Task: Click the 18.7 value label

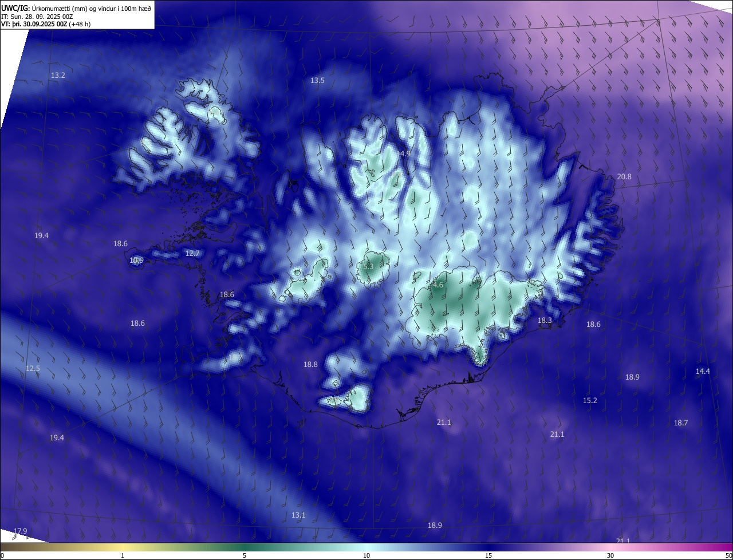Action: [680, 423]
